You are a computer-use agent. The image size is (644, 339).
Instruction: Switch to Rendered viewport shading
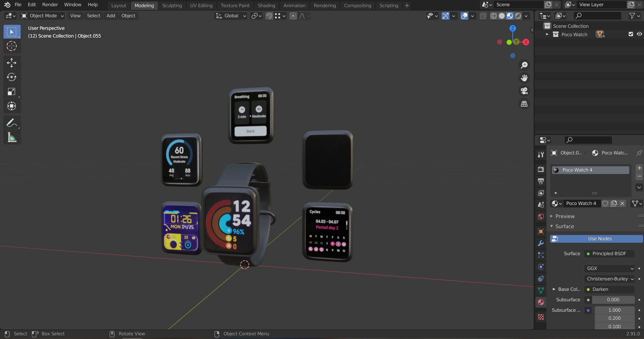518,16
